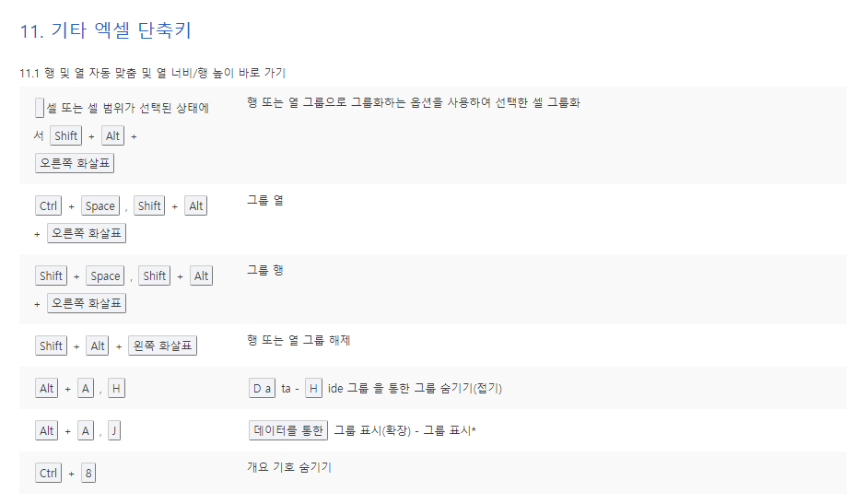Click the 왼쪽 화살표 key label
Image resolution: width=855 pixels, height=504 pixels.
162,346
